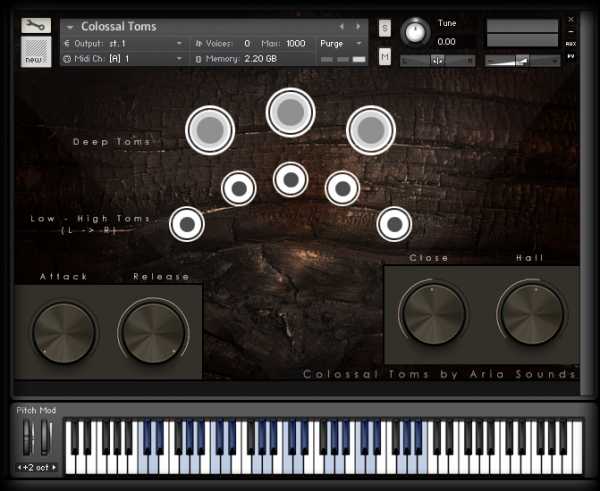Toggle the PV button at header edge
Image resolution: width=600 pixels, height=491 pixels.
571,56
